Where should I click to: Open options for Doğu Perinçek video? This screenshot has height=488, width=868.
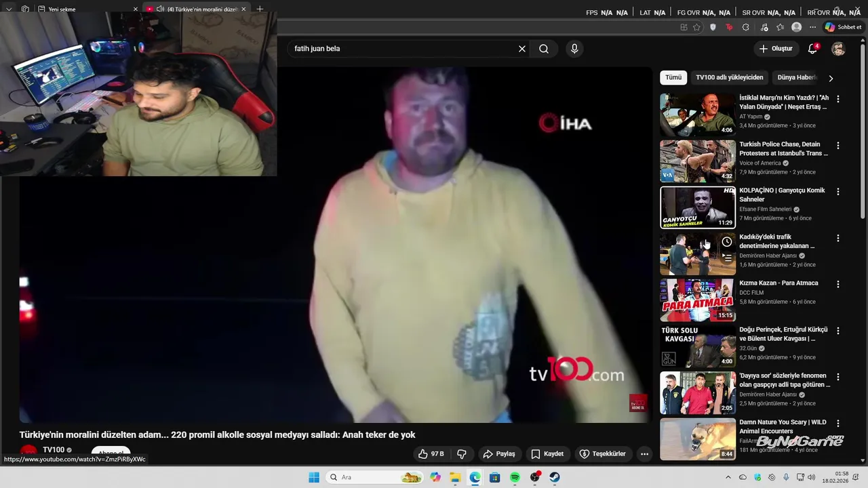[x=838, y=330]
